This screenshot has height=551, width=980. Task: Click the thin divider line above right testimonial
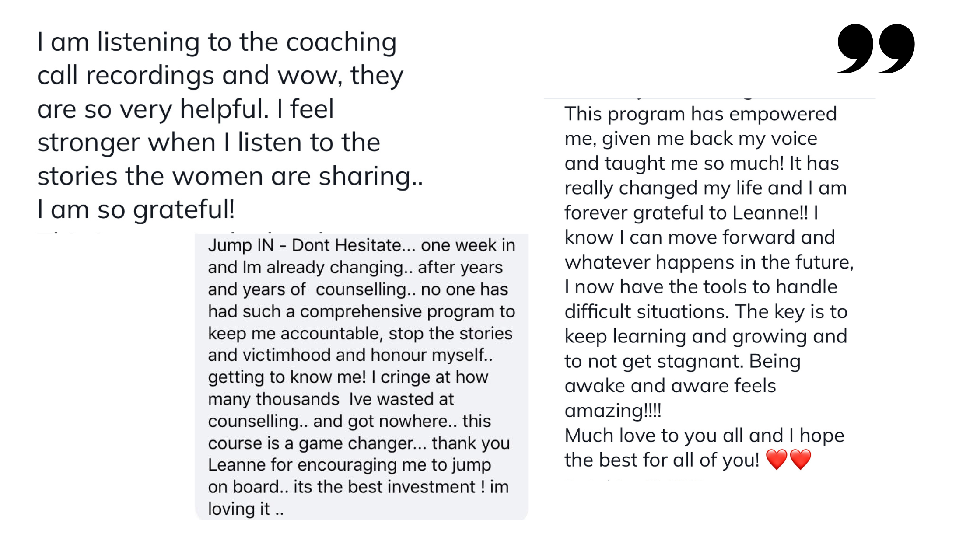point(709,98)
